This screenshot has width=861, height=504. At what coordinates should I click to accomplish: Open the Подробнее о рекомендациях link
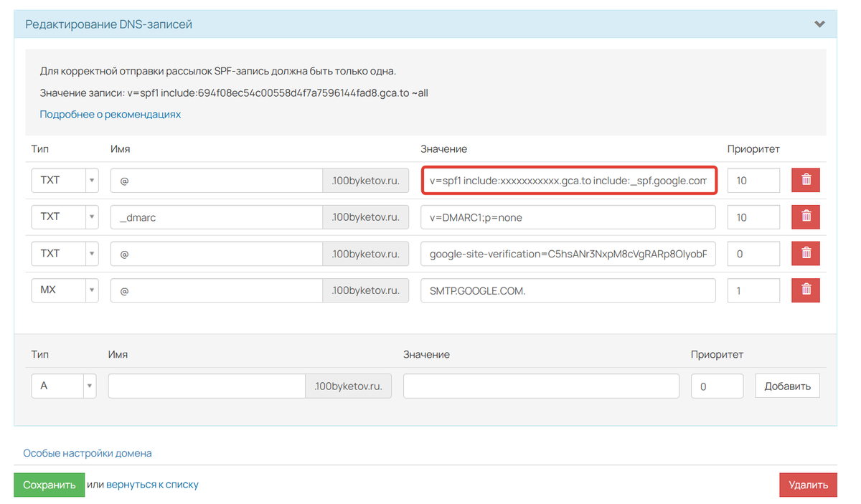110,114
